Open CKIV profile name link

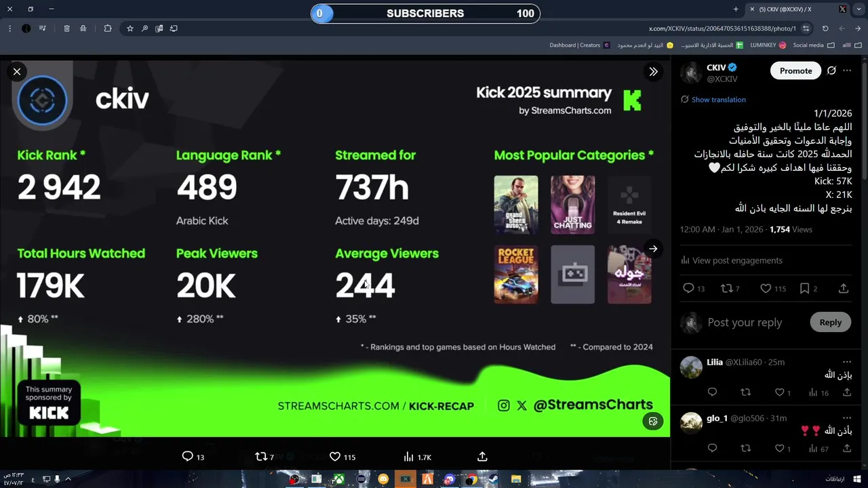point(716,67)
